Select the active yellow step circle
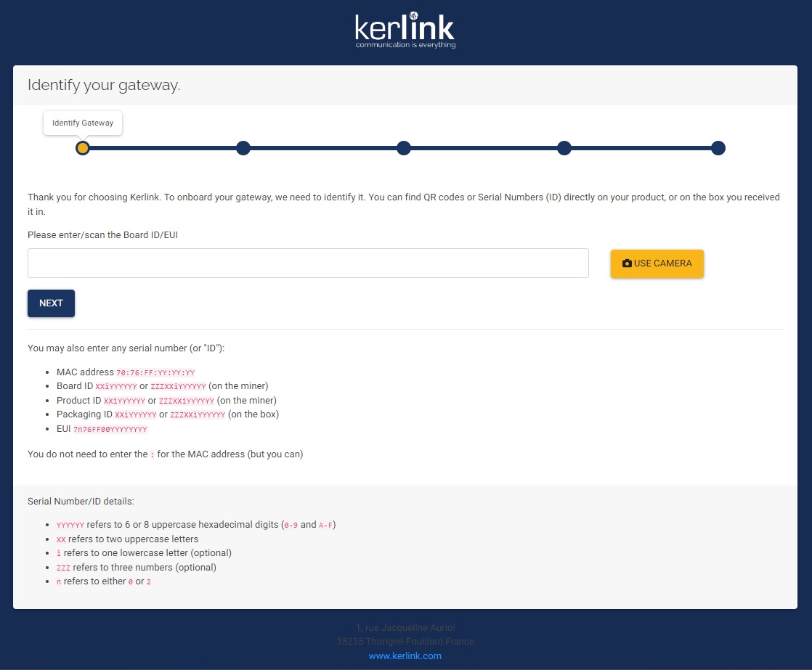 pyautogui.click(x=83, y=148)
